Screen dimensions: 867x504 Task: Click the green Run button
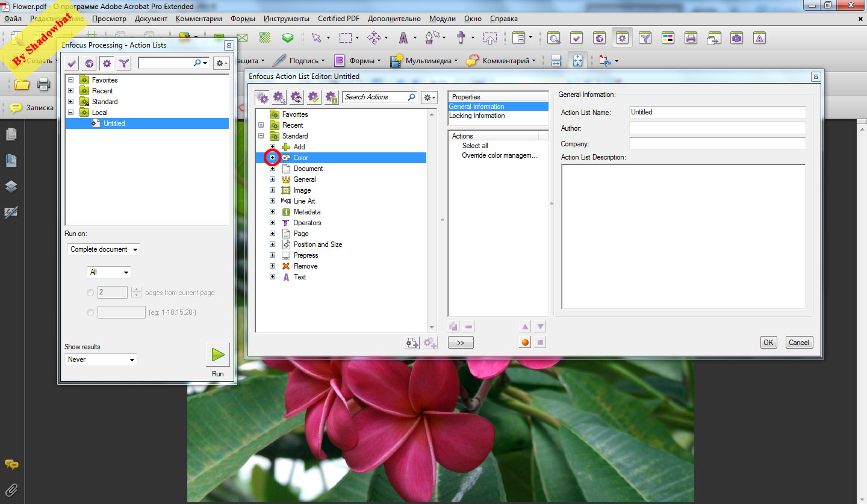click(217, 355)
